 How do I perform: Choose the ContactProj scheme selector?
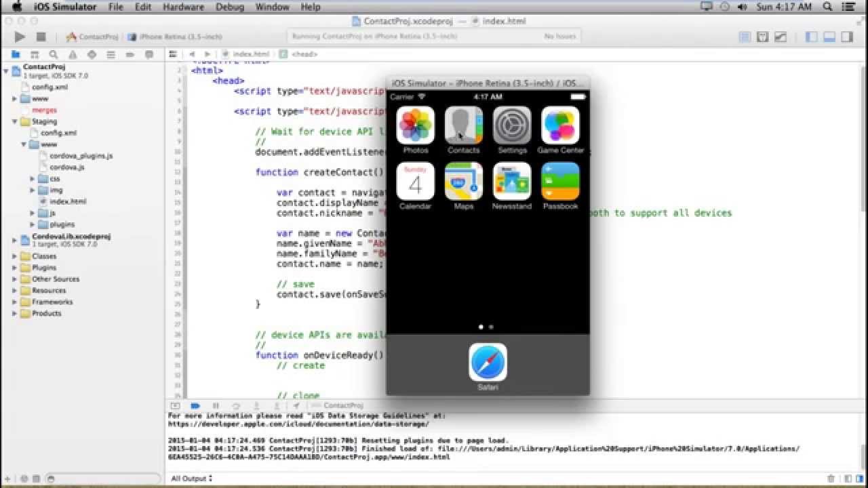point(93,37)
